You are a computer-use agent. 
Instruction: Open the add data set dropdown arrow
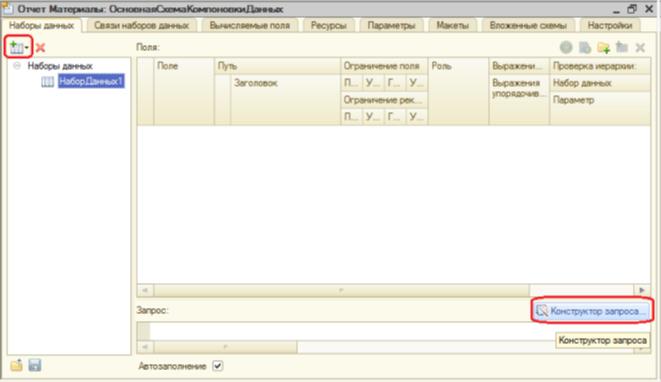(x=27, y=48)
